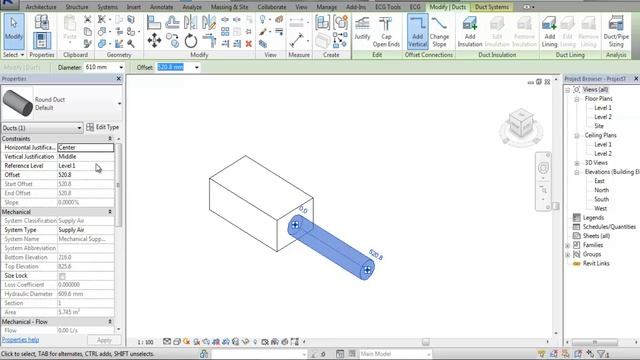This screenshot has height=360, width=640.
Task: Close the Properties palette
Action: [x=119, y=78]
